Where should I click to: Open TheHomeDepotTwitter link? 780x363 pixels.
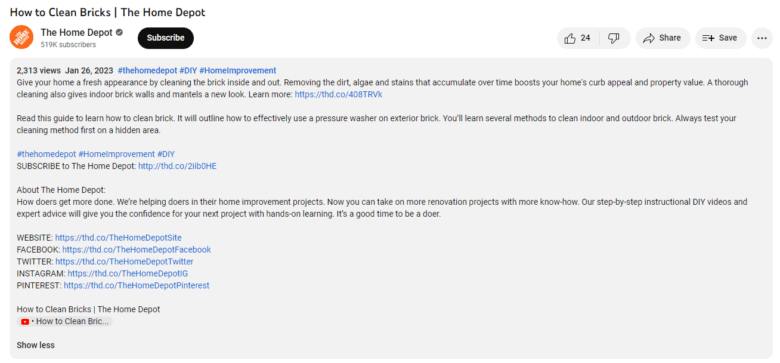coord(124,262)
